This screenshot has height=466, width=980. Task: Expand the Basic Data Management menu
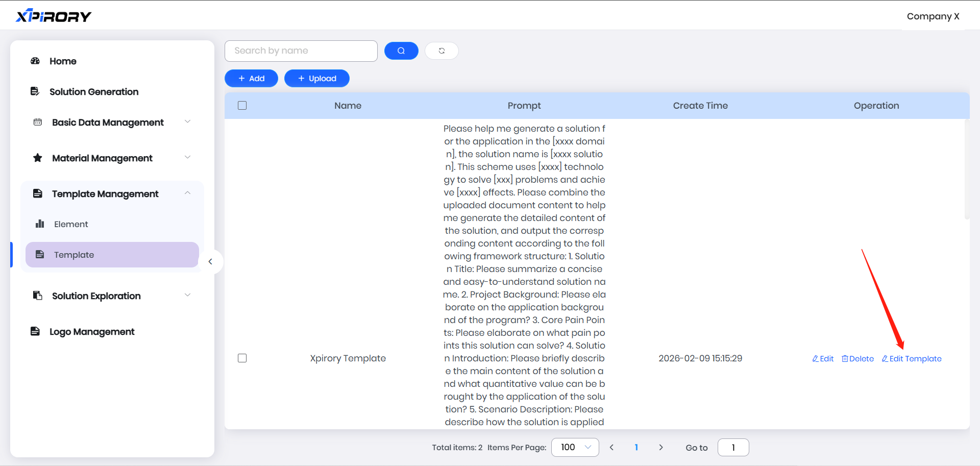coord(108,122)
